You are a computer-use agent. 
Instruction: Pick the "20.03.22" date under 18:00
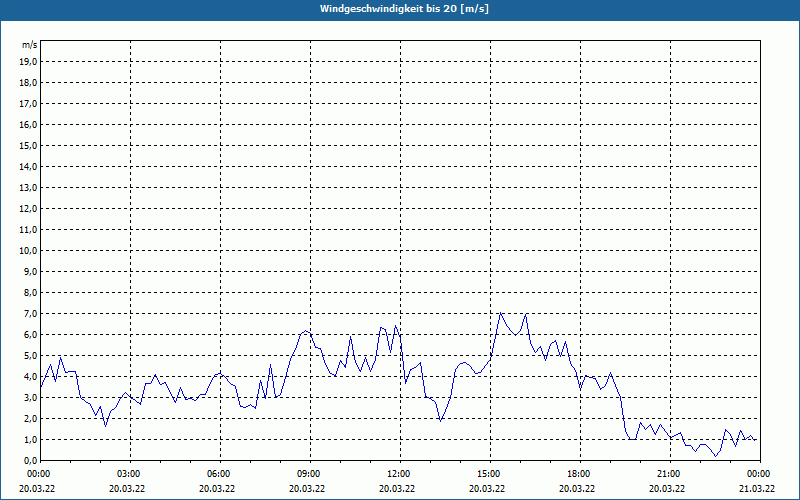point(577,489)
